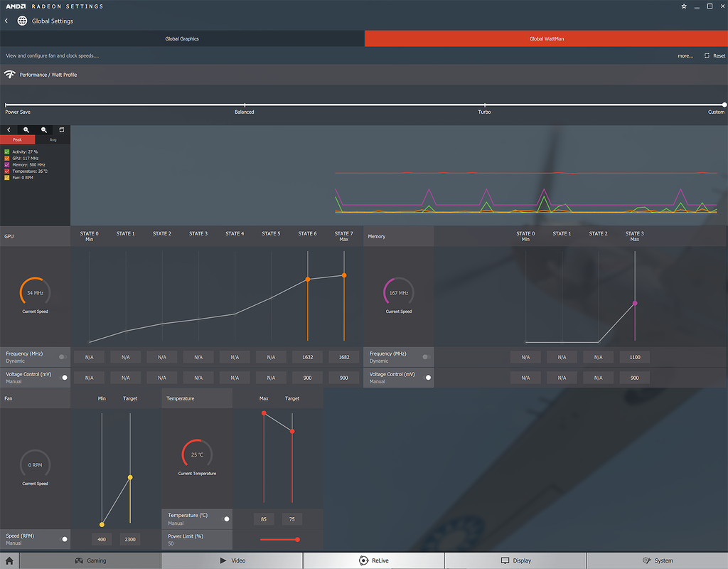Edit GPU State 6 voltage 900 field
The image size is (728, 569).
pos(307,378)
